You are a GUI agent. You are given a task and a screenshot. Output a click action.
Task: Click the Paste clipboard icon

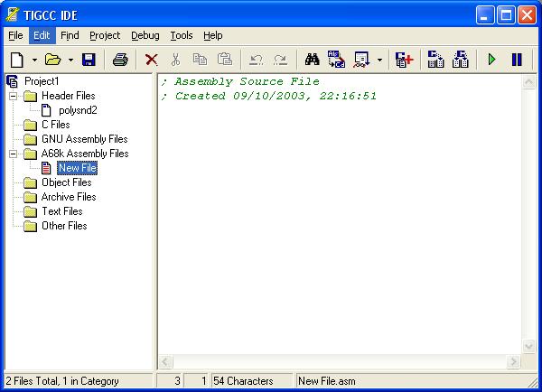tap(225, 60)
